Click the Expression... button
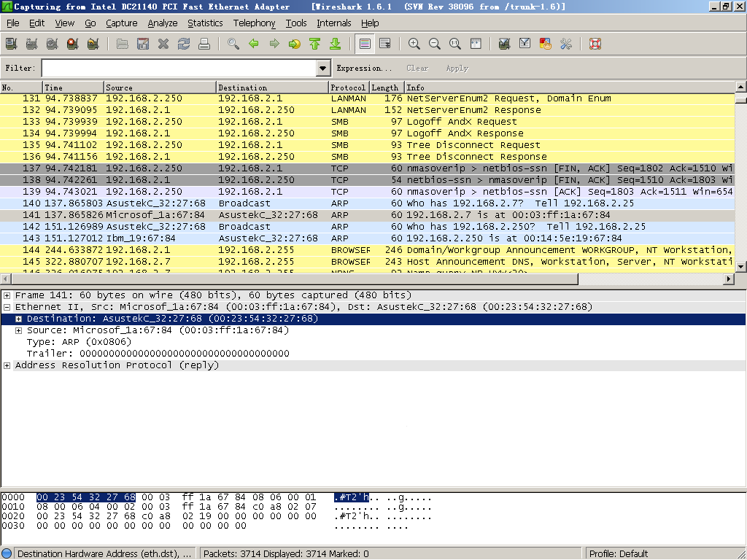This screenshot has width=747, height=560. pyautogui.click(x=364, y=68)
